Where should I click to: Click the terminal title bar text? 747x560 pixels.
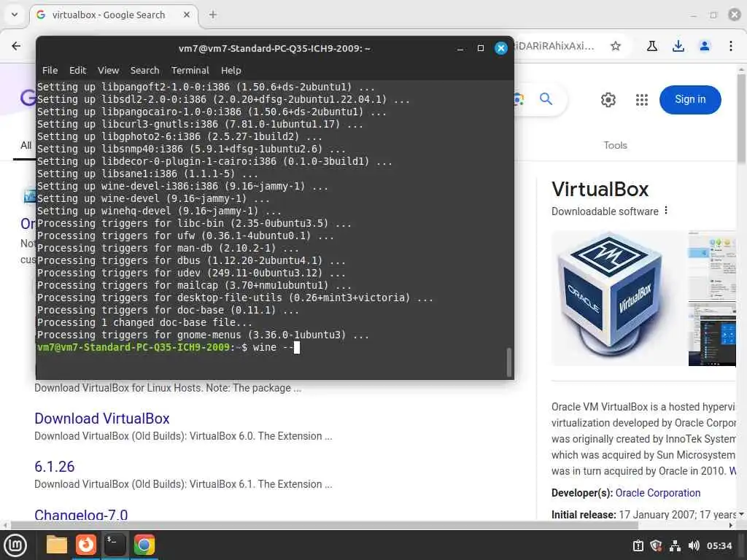[274, 49]
